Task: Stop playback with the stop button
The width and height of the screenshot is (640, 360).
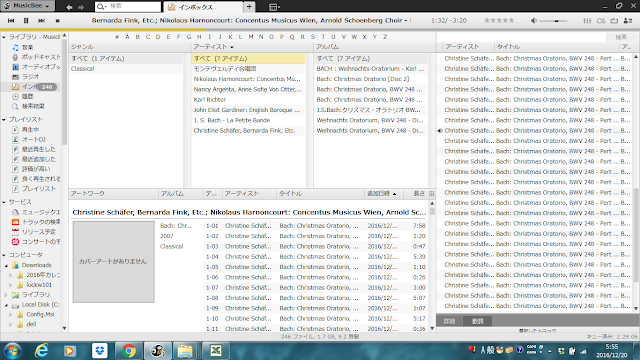Action: click(58, 20)
